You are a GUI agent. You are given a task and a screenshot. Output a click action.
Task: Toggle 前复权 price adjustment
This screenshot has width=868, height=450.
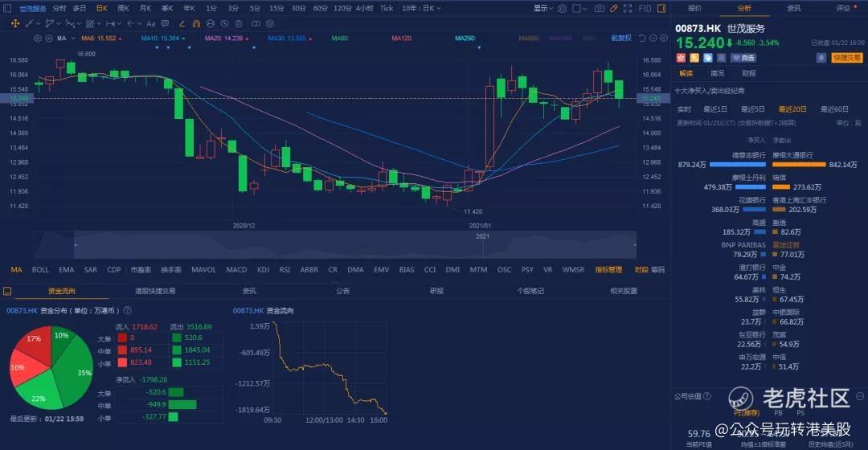coord(621,39)
